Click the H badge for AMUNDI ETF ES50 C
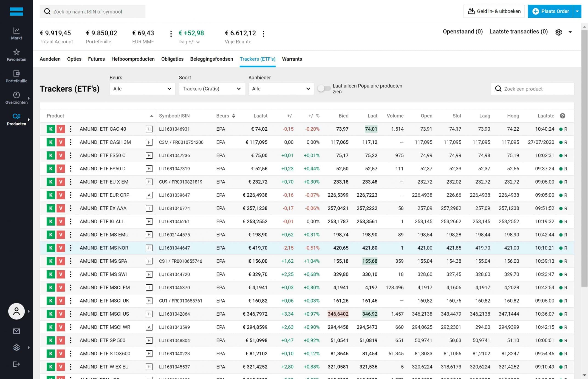This screenshot has height=379, width=588. [x=149, y=155]
